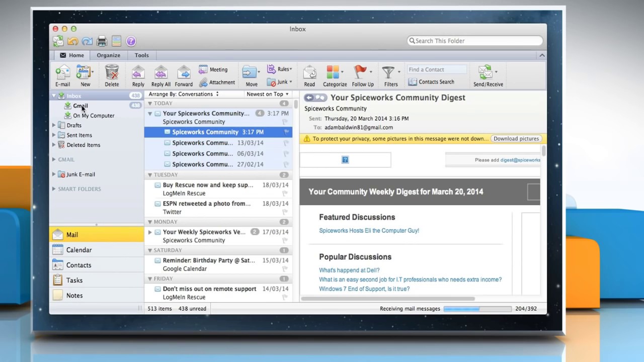644x362 pixels.
Task: Expand the Drafts folder
Action: point(54,125)
